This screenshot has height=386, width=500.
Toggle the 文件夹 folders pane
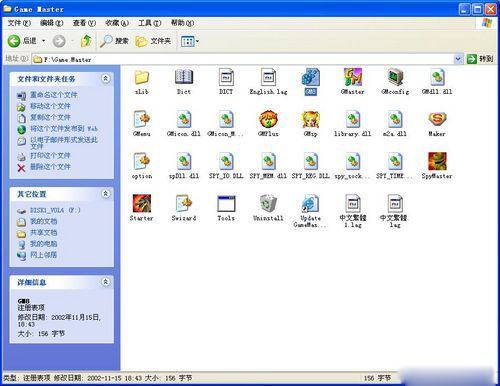tap(153, 41)
